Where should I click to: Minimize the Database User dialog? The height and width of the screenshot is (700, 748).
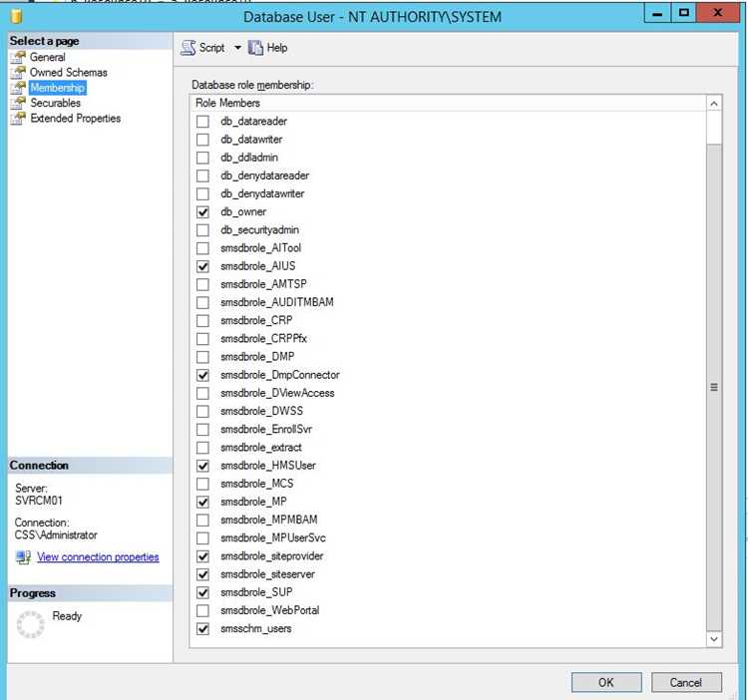pos(657,13)
